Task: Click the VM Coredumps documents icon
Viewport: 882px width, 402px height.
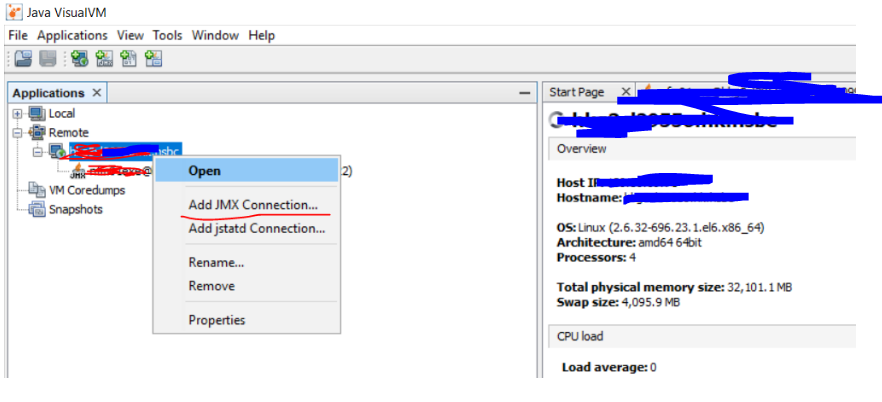Action: [x=37, y=190]
